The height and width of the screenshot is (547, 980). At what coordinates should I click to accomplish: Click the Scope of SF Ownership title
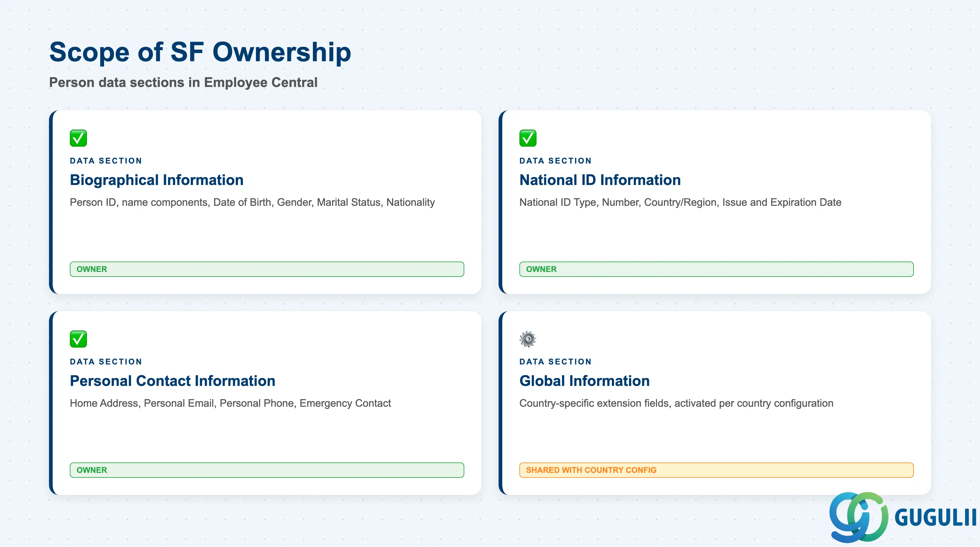click(200, 52)
